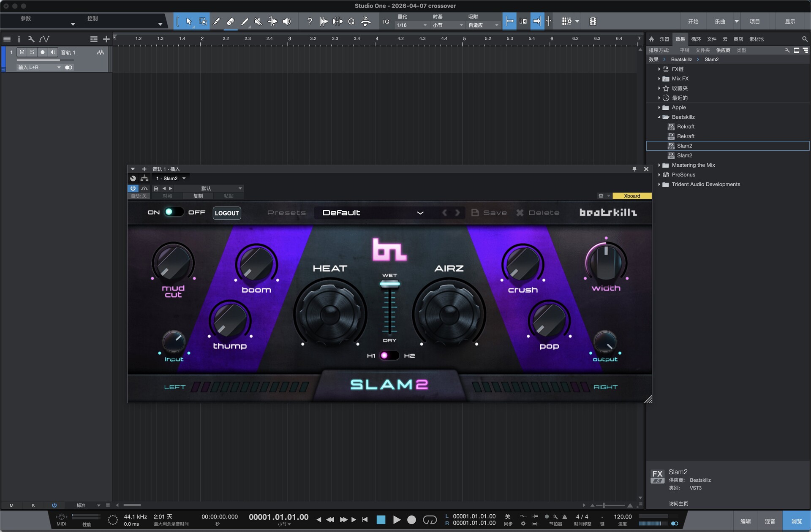Screen dimensions: 811x532
Task: Switch to 循环 browser tab
Action: tap(696, 39)
